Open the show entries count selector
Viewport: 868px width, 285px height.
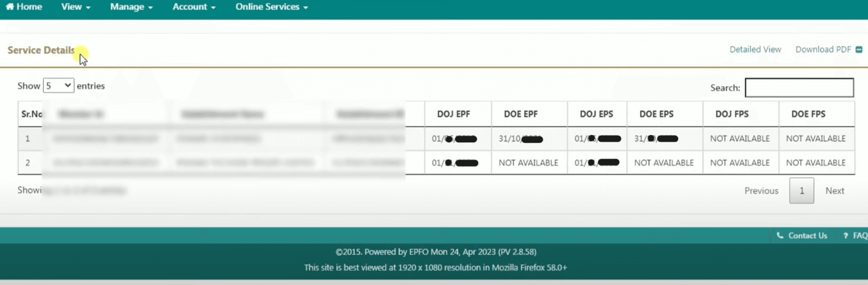tap(59, 86)
